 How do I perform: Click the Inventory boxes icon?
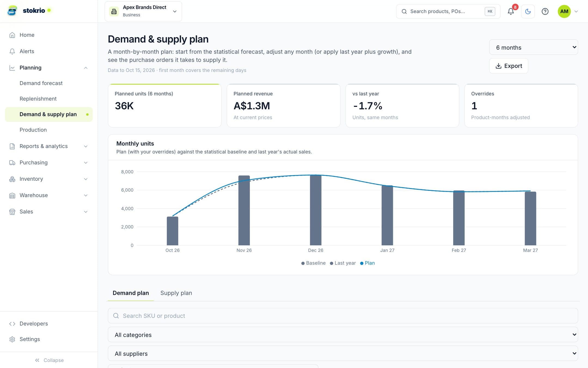point(12,179)
